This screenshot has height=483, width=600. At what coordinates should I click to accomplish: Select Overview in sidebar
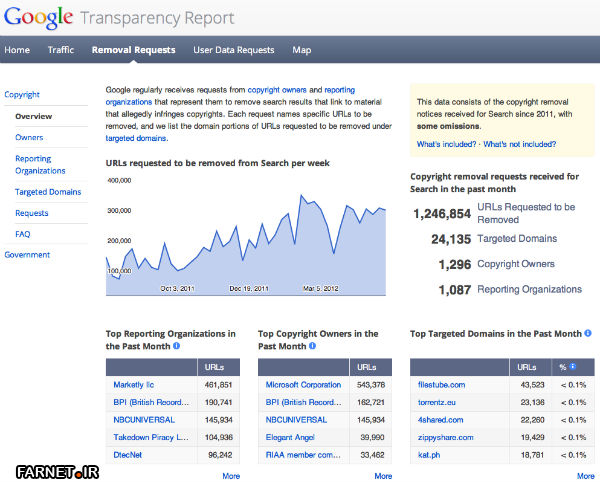[x=34, y=116]
